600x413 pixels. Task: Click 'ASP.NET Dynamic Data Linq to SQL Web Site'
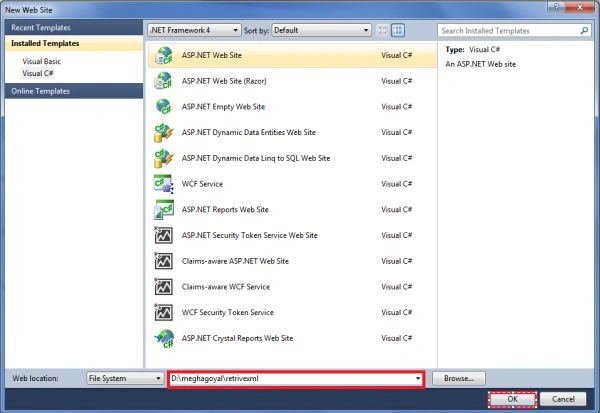[x=256, y=158]
